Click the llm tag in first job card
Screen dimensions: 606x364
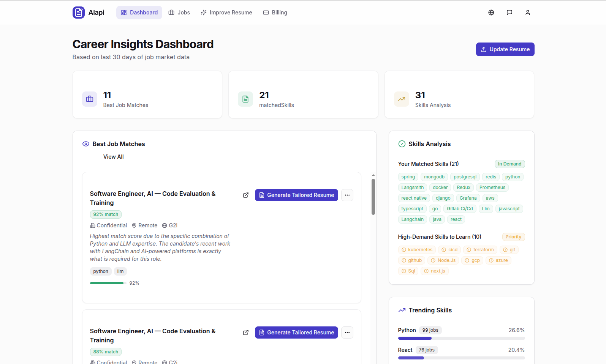tap(120, 271)
